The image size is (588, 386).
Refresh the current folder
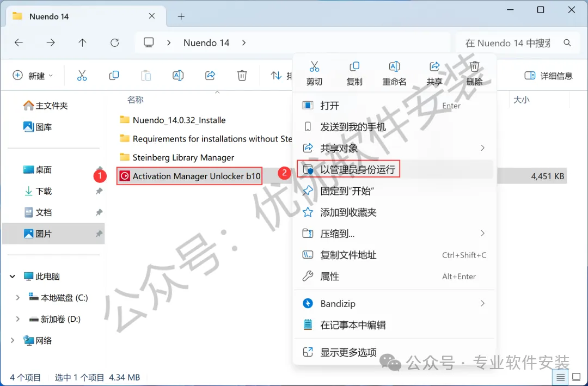click(115, 43)
